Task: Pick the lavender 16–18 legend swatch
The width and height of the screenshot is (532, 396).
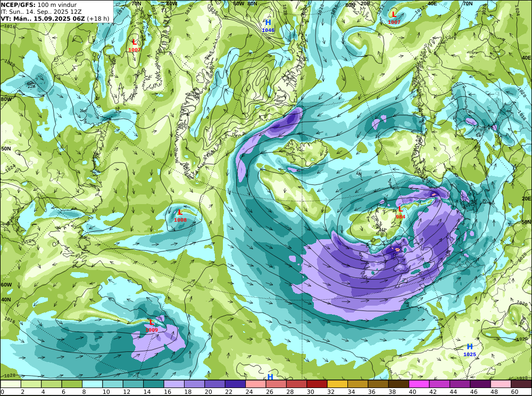Action: pyautogui.click(x=174, y=384)
